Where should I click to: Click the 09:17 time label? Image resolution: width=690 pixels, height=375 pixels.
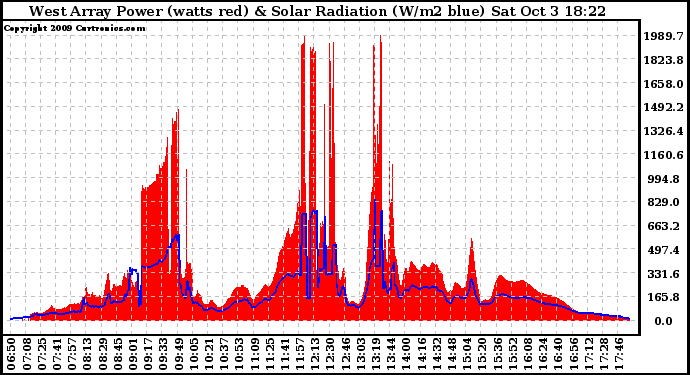tap(148, 354)
